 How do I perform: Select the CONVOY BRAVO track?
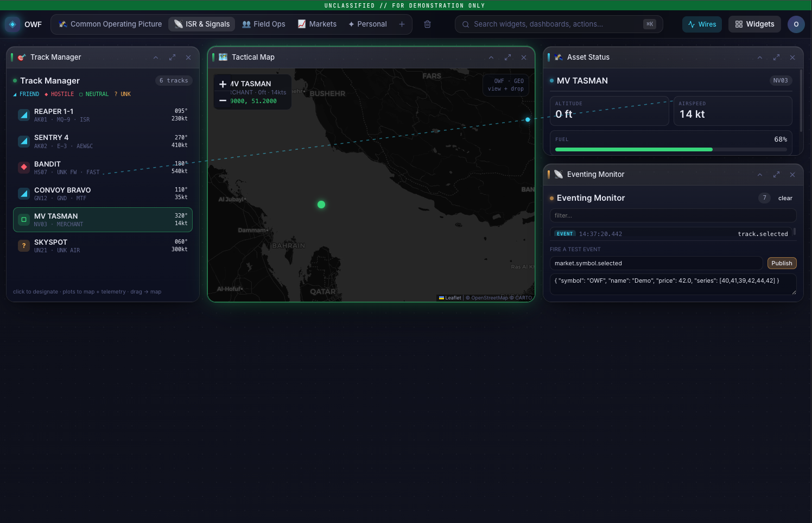click(103, 194)
